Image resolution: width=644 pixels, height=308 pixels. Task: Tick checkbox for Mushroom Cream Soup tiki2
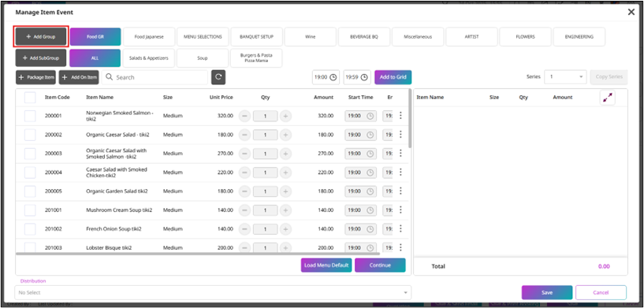30,210
